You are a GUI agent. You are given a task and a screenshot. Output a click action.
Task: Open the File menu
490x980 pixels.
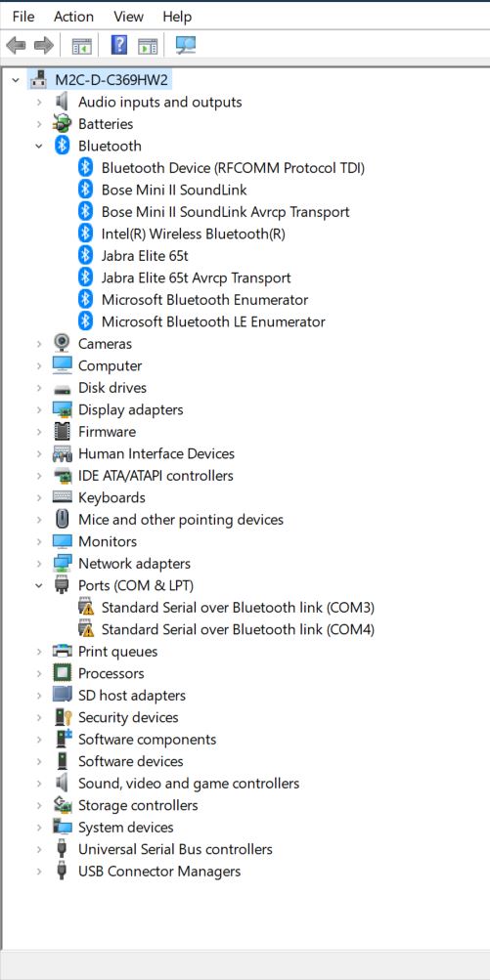[23, 17]
